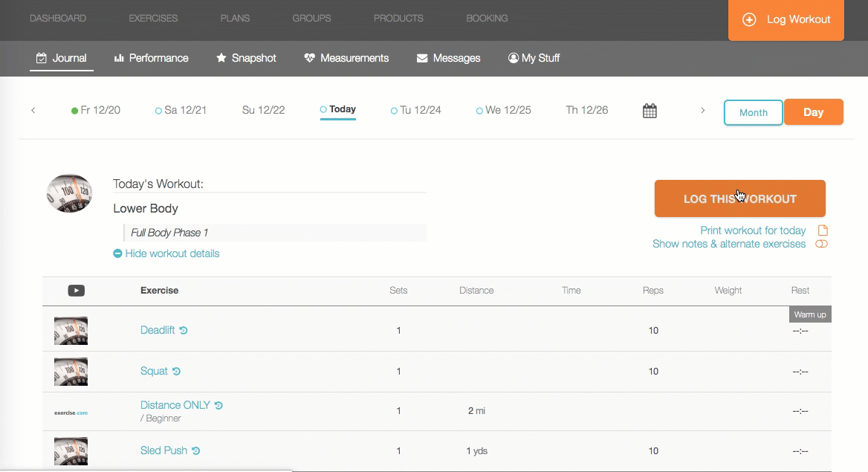The width and height of the screenshot is (868, 472).
Task: Click the plus icon in Log Workout
Action: (x=749, y=20)
